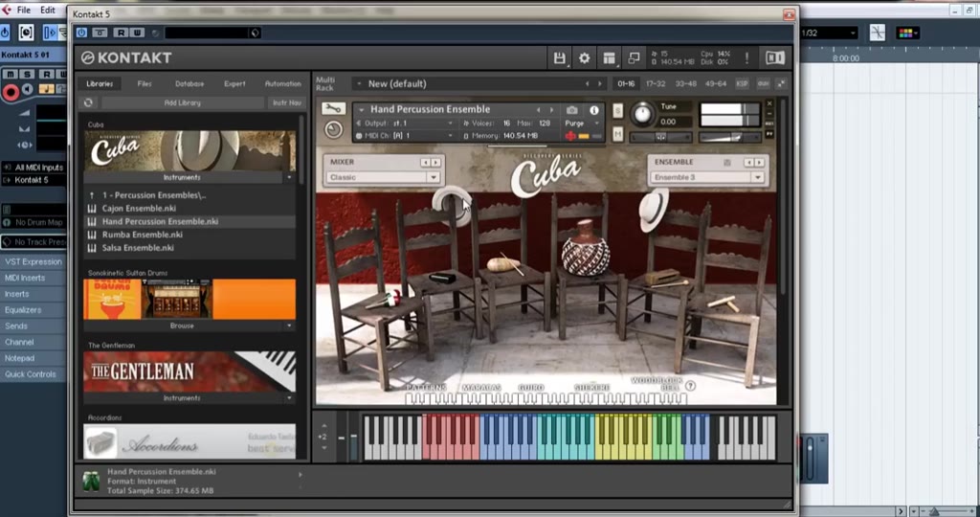Click the exclamation restart engine icon
The height and width of the screenshot is (517, 980).
click(x=746, y=58)
